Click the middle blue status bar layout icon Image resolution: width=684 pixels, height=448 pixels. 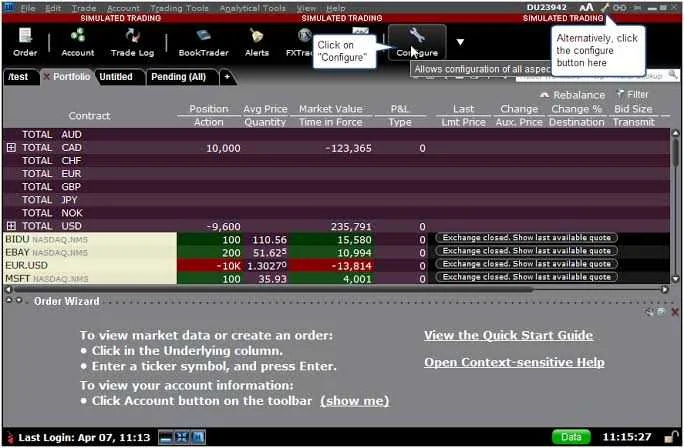point(181,437)
